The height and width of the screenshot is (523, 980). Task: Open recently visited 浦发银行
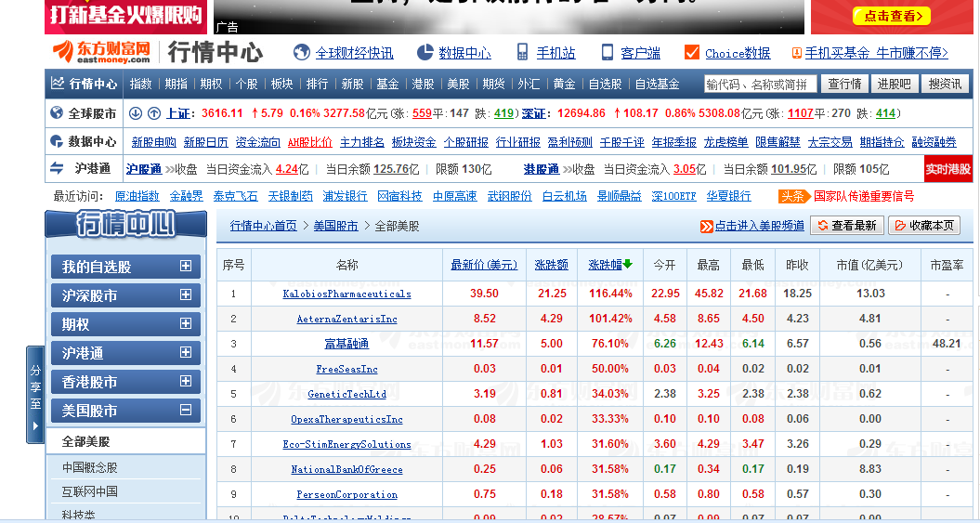[345, 196]
